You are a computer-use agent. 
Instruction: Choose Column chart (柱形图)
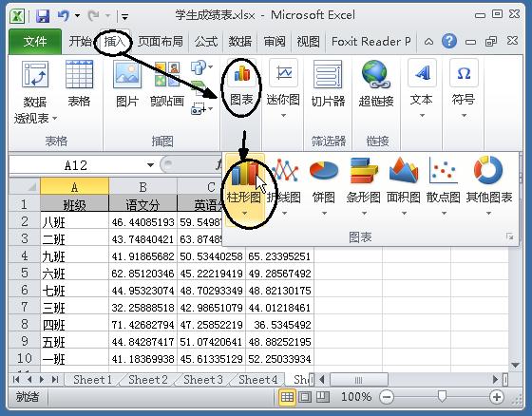click(244, 189)
